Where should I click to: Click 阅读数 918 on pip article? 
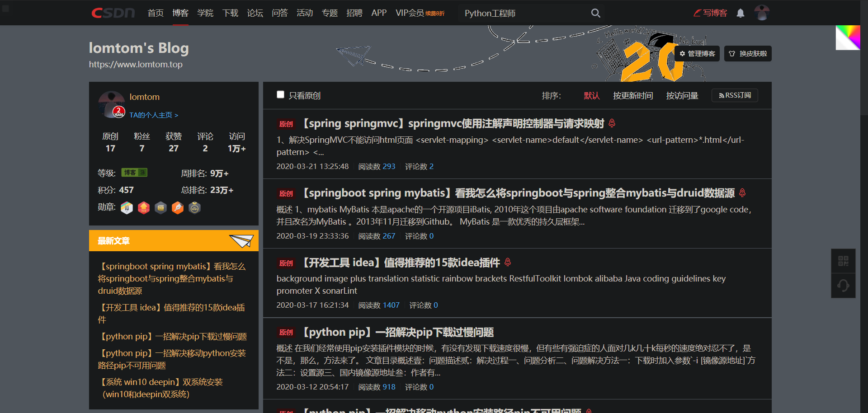click(x=377, y=387)
